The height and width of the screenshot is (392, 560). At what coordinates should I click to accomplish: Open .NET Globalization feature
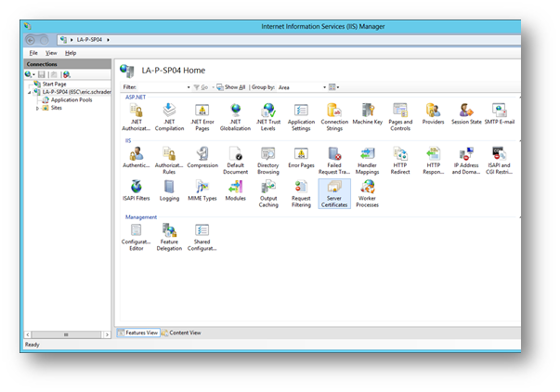235,116
